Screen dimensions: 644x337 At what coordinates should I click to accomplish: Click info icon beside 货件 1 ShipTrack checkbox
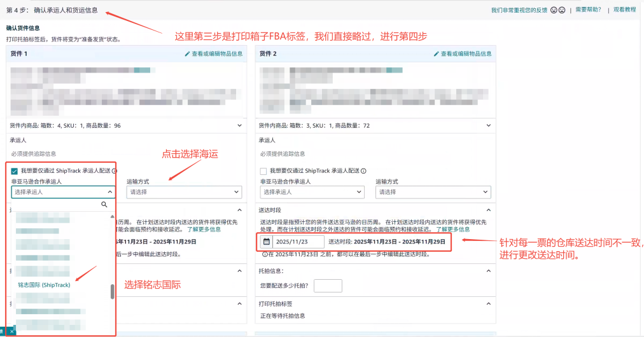point(114,171)
